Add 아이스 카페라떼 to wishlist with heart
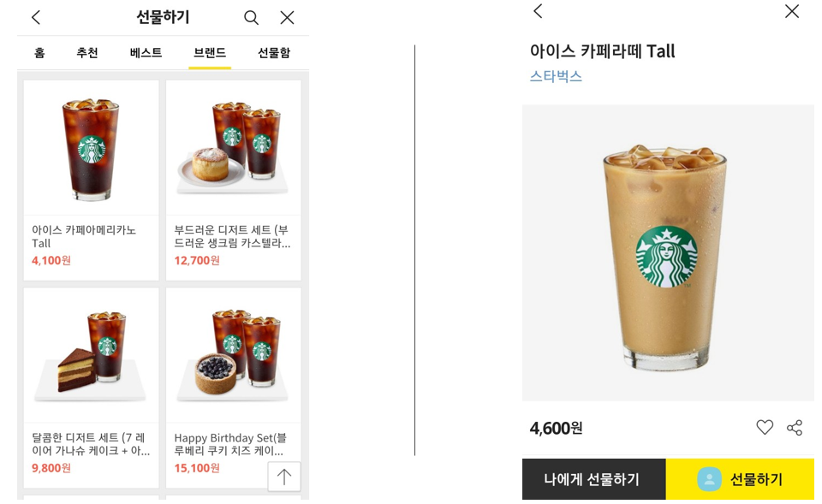822x504 pixels. click(765, 428)
